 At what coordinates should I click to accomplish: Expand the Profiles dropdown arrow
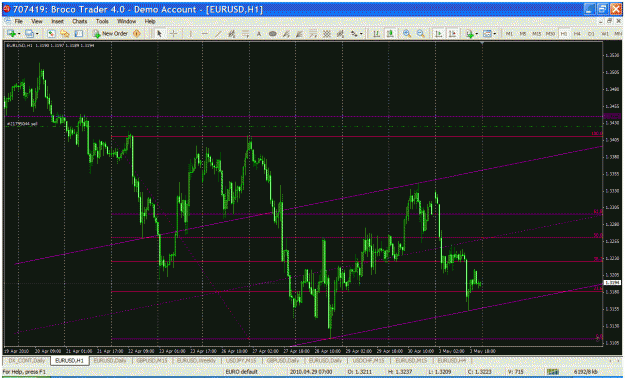tap(37, 34)
